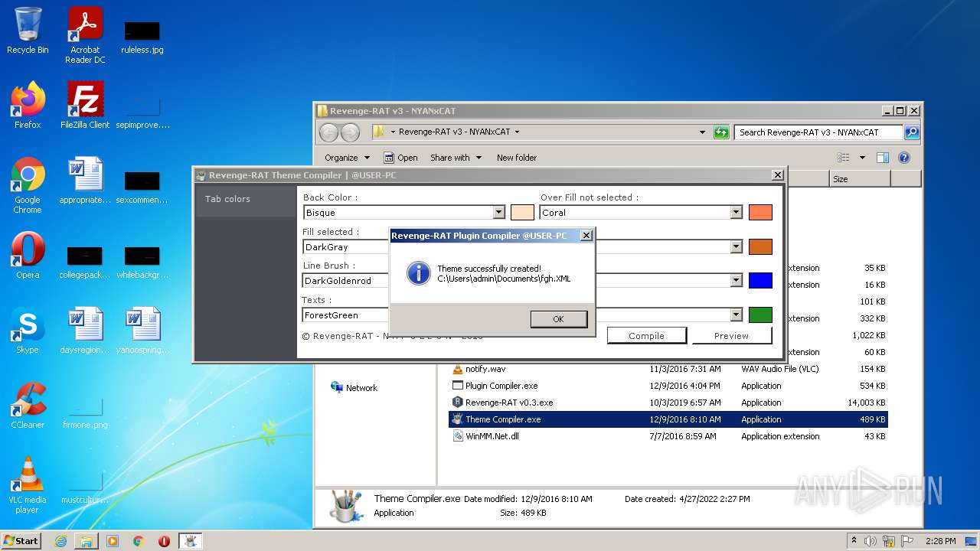Select Revenge-RAT v0.3.exe in the file list

pyautogui.click(x=668, y=403)
